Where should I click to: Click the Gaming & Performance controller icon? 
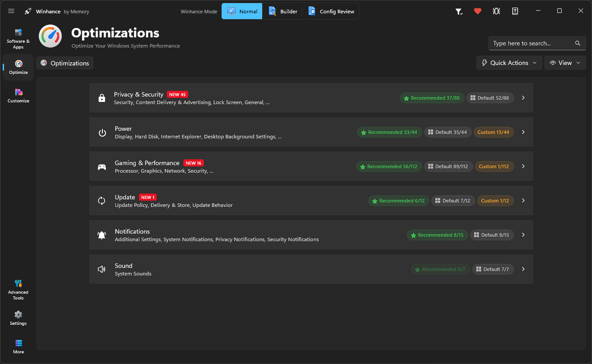(102, 167)
